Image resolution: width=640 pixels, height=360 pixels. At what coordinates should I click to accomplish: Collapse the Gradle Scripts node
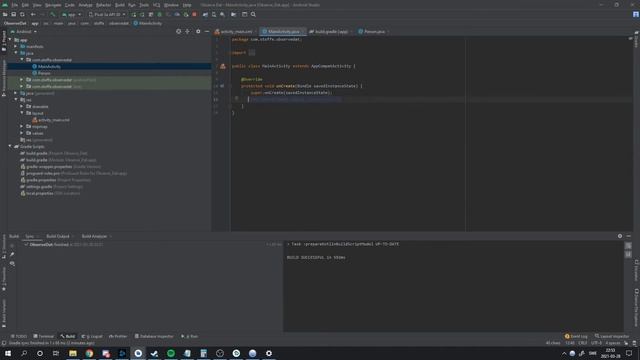coord(10,147)
